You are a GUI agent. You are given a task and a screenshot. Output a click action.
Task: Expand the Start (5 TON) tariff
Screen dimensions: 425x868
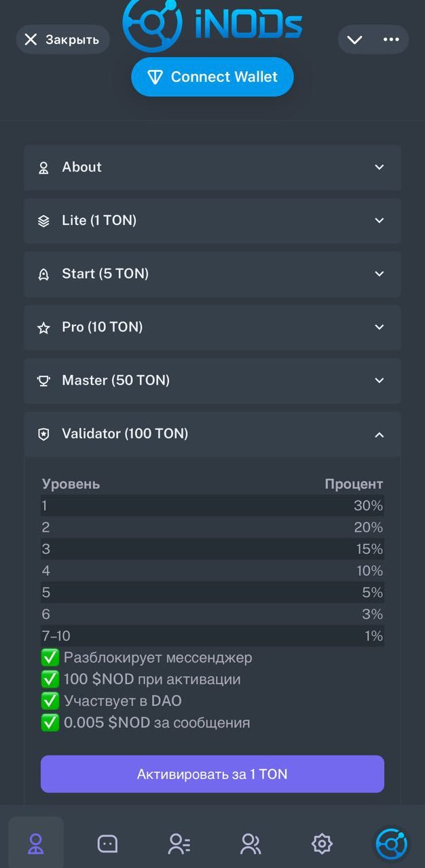(212, 273)
